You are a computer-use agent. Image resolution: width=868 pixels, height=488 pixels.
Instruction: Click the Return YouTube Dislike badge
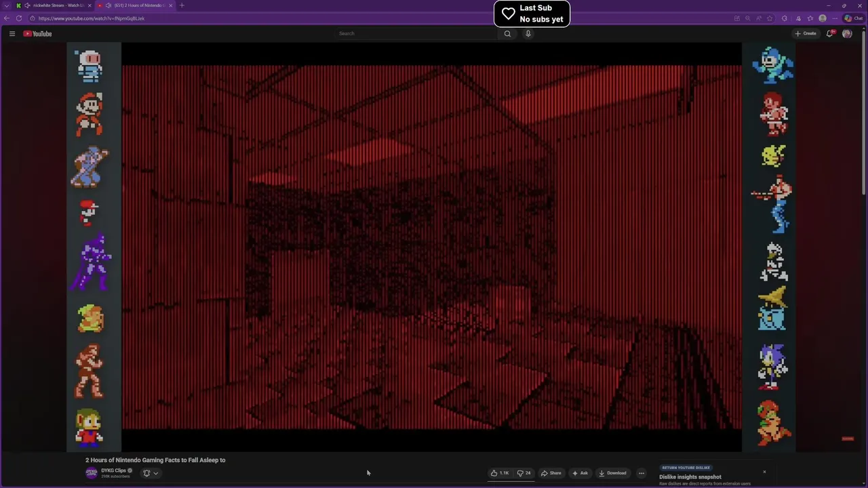[686, 468]
